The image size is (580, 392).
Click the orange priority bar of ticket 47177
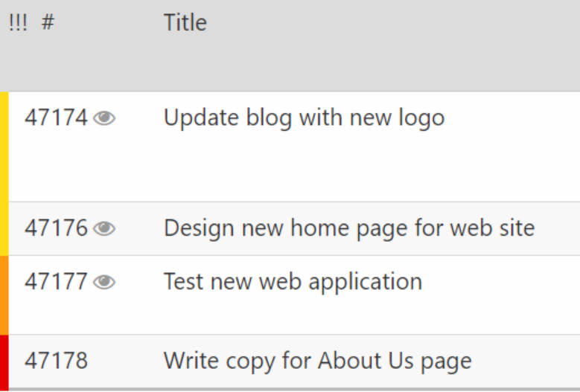4,295
